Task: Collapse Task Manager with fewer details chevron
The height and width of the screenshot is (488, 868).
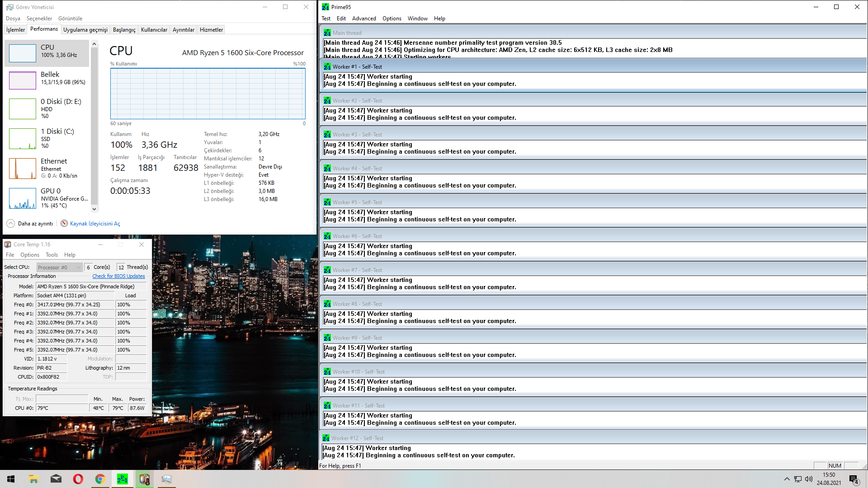Action: coord(10,223)
